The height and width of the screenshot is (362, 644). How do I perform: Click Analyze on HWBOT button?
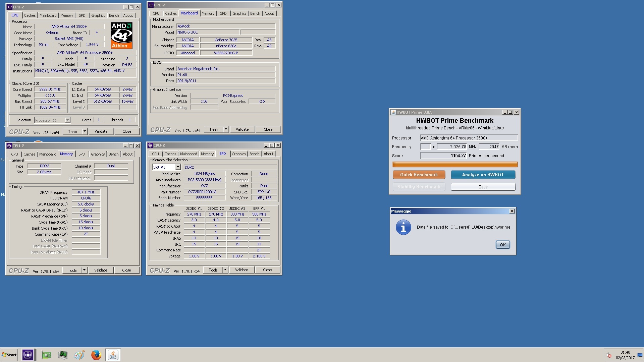(x=483, y=175)
